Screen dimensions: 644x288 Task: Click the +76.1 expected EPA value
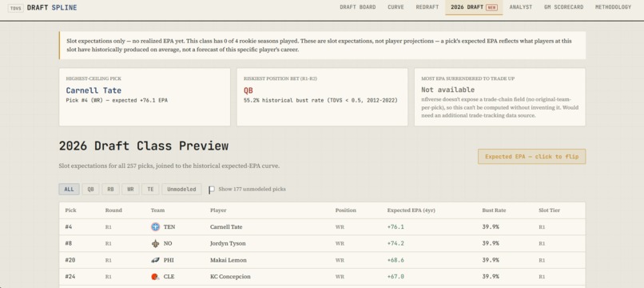(x=396, y=227)
